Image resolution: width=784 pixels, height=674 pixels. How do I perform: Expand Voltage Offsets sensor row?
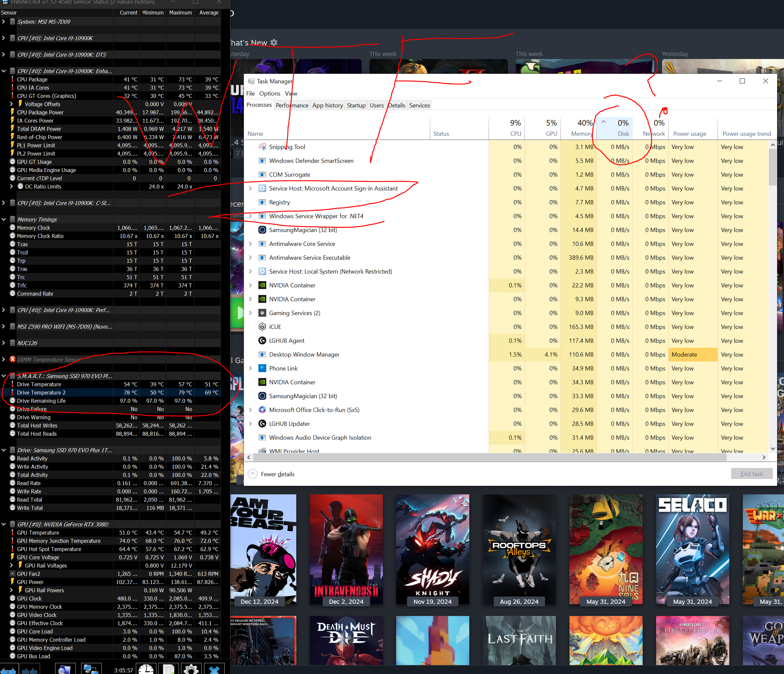[11, 104]
